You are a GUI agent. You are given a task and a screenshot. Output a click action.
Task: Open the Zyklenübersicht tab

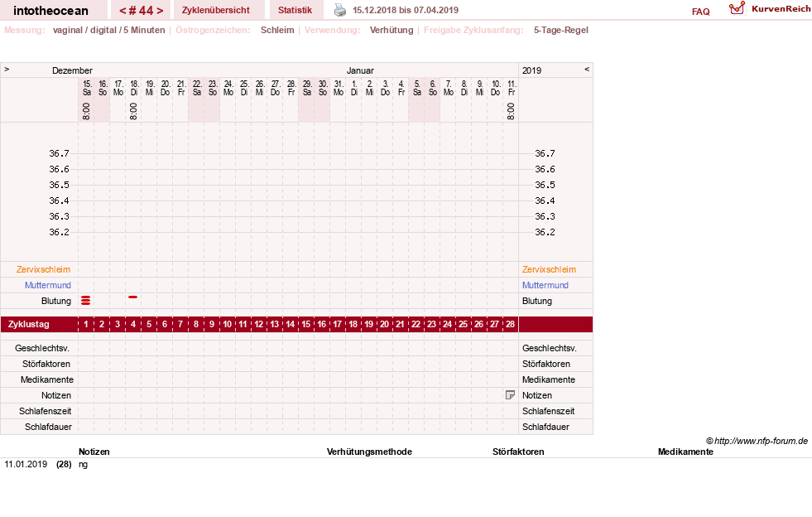tap(215, 10)
